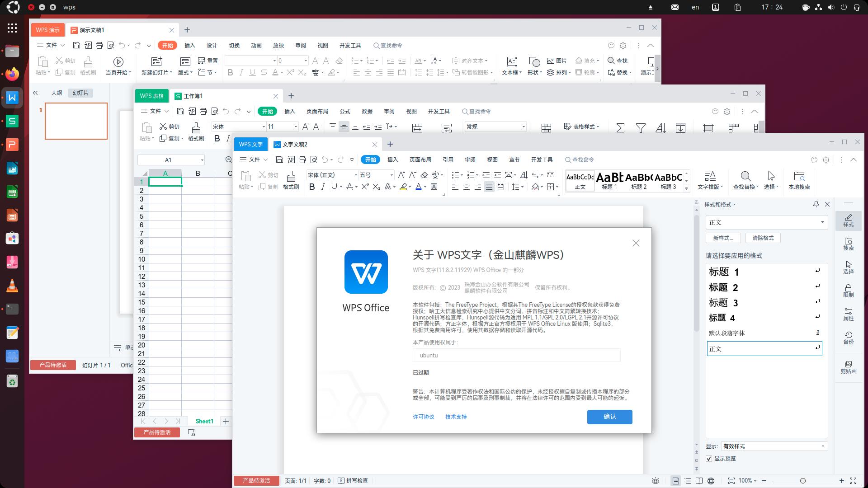Click Superscript icon in Writer toolbar

(365, 187)
